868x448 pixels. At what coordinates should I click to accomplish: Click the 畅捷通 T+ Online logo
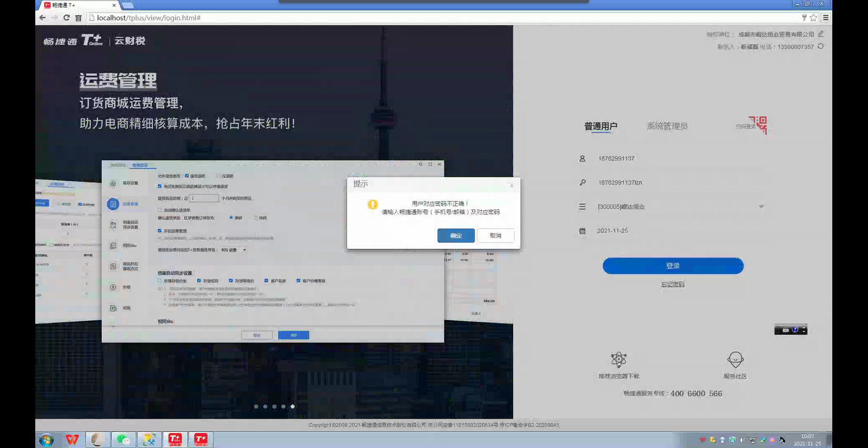73,41
